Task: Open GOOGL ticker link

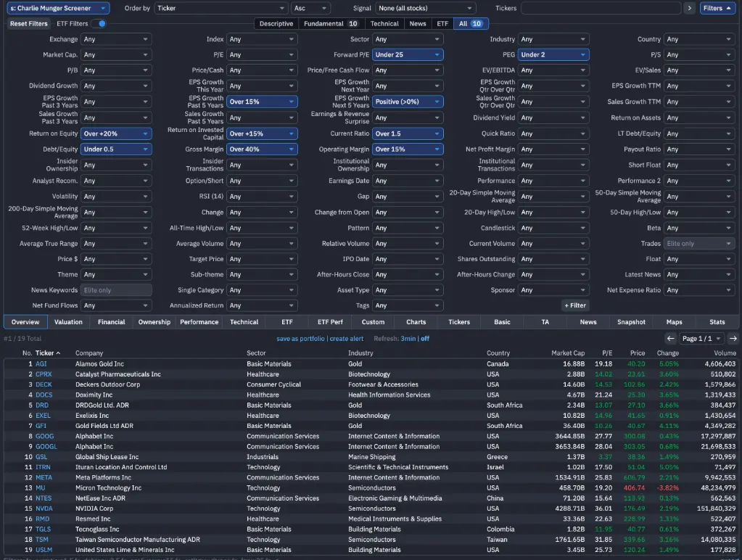Action: coord(46,446)
